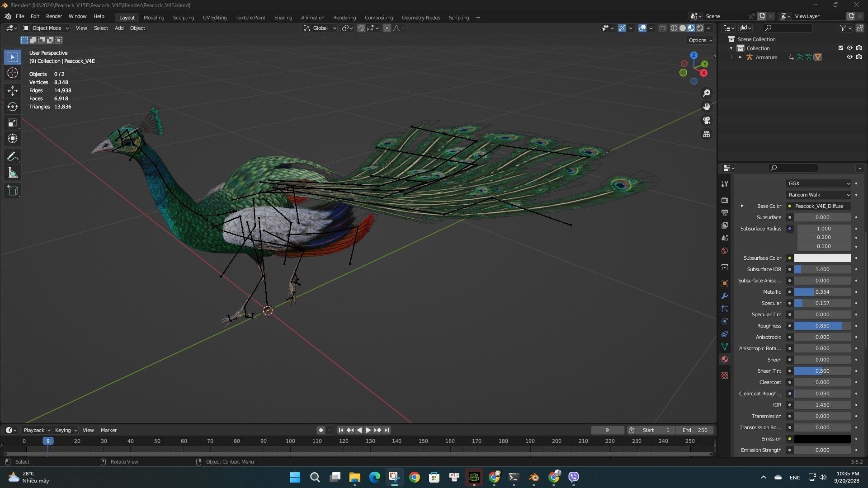Select the Add Cube tool
The image size is (868, 488).
(x=13, y=191)
